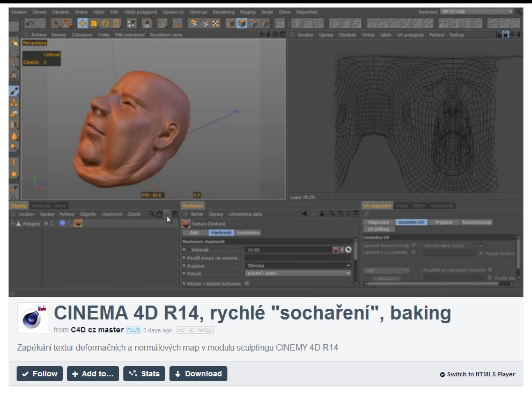The image size is (532, 394).
Task: Click the Add to... button
Action: click(93, 374)
